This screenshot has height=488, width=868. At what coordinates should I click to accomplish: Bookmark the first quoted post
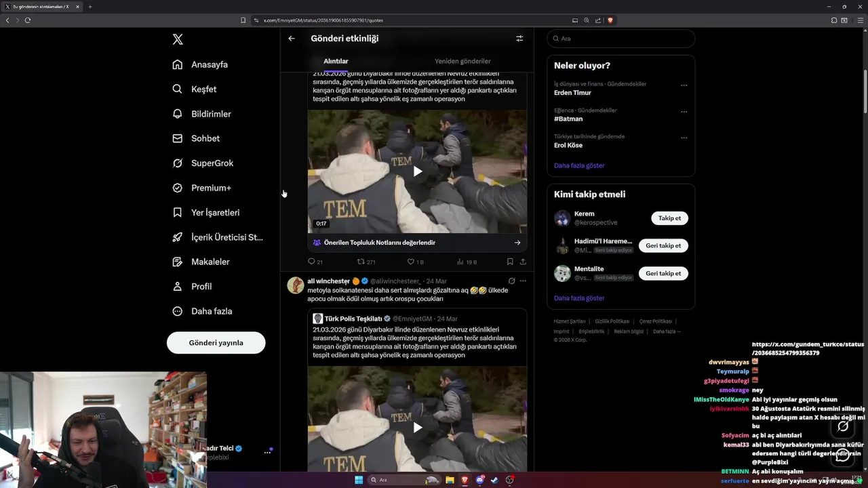coord(510,262)
